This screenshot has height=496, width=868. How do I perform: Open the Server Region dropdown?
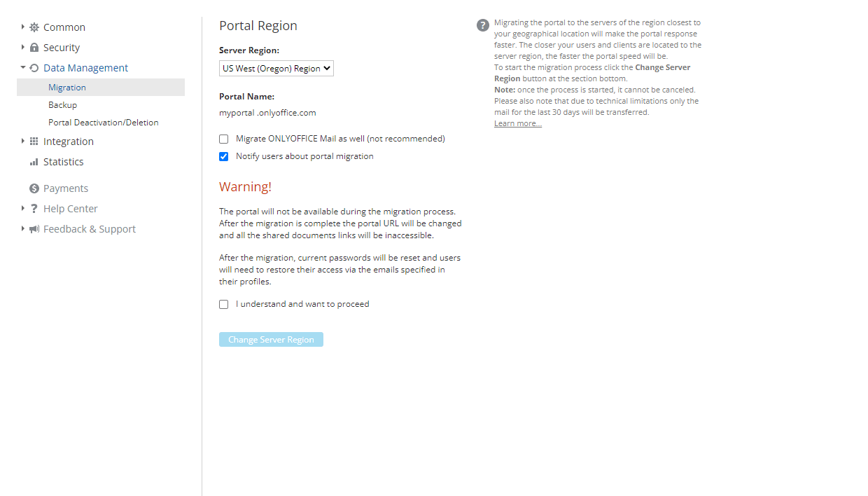[276, 68]
